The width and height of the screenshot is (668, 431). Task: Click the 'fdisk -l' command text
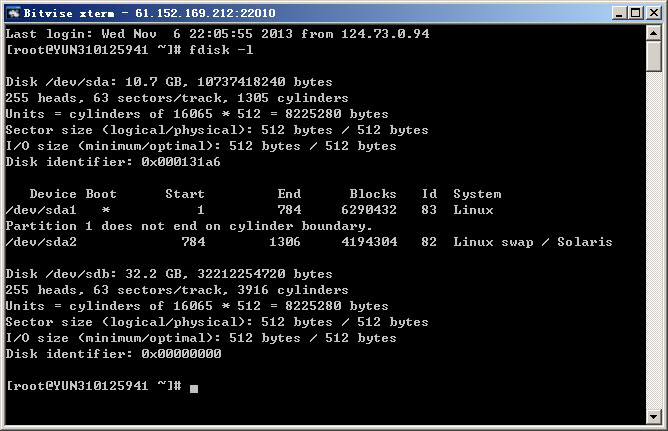pos(221,50)
